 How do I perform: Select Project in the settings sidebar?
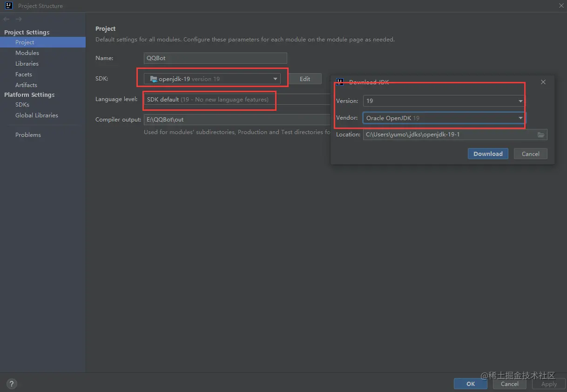43,42
